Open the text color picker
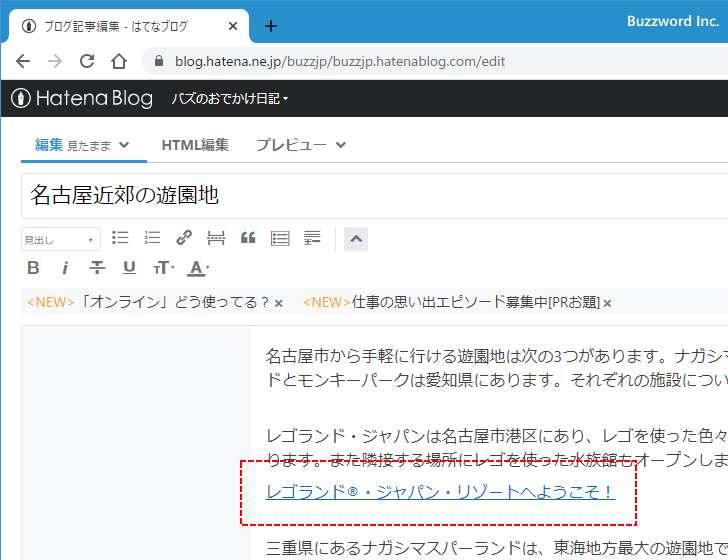The height and width of the screenshot is (560, 728). (x=198, y=268)
